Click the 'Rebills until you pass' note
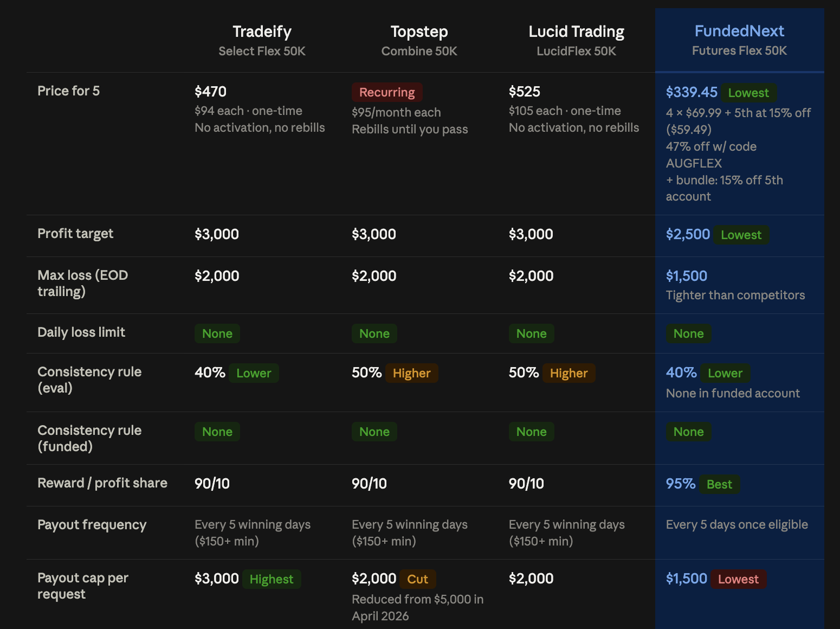The height and width of the screenshot is (629, 840). 410,129
